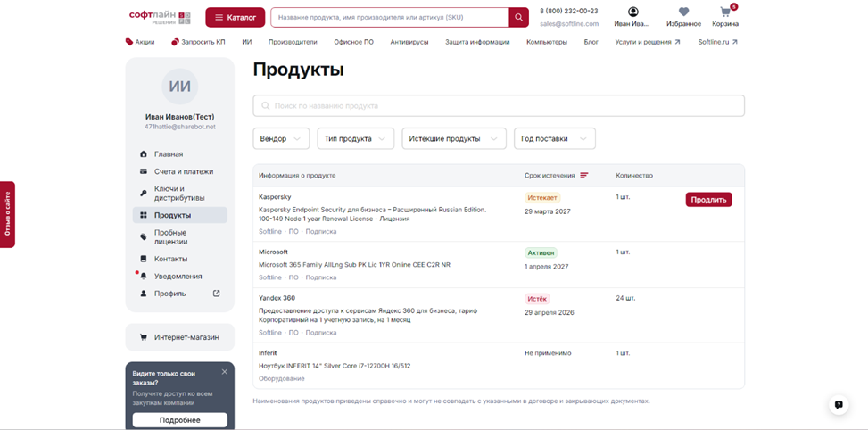Click the Акции tag icon
Image resolution: width=868 pixels, height=430 pixels.
tap(129, 42)
